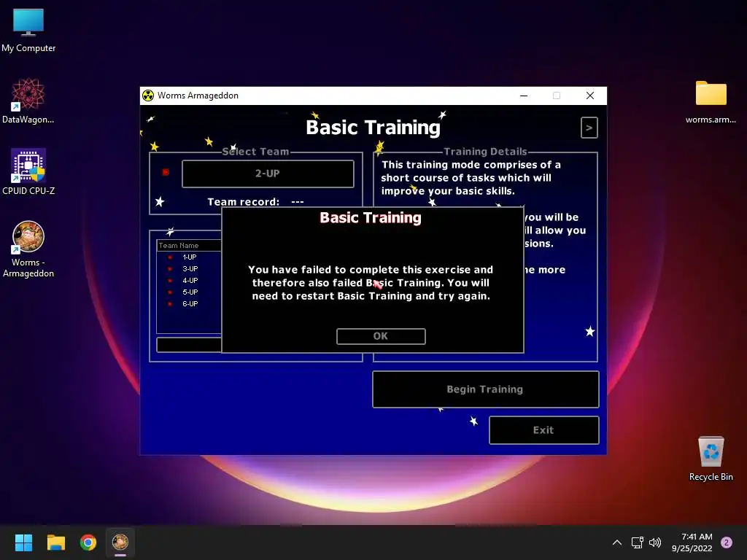
Task: Click the red dot beside 1-UP
Action: point(169,257)
